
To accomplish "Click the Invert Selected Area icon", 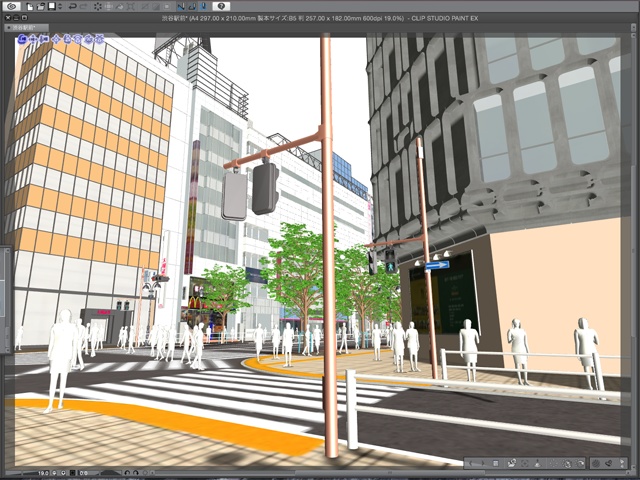I will click(x=156, y=7).
